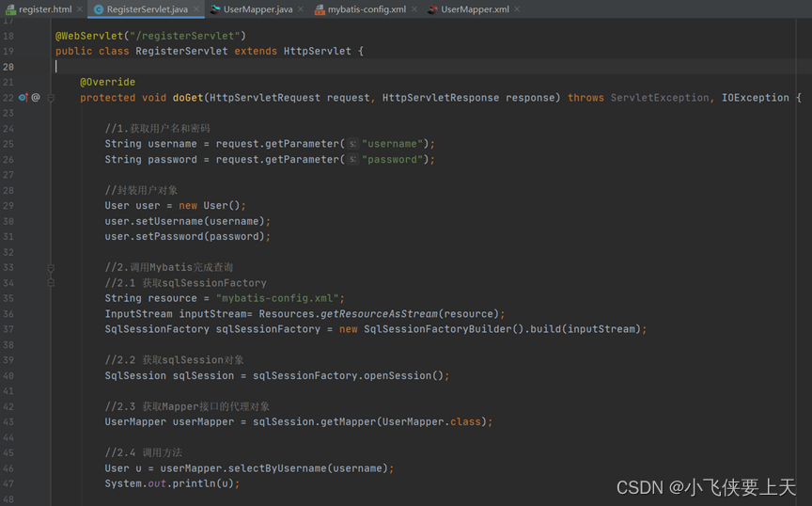Close the UserMapper.xml tab
The image size is (812, 506).
(517, 8)
